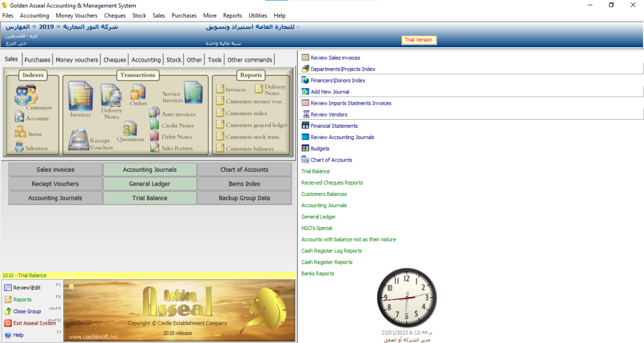Click the General Ledger shortcut button
The width and height of the screenshot is (644, 343).
coord(150,184)
